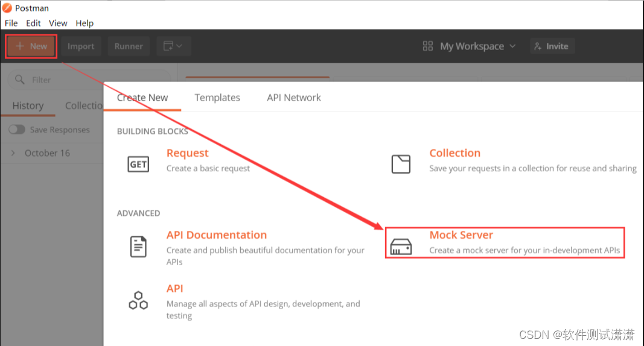The height and width of the screenshot is (346, 644).
Task: Click 'Create a mock server' description text
Action: click(x=524, y=251)
